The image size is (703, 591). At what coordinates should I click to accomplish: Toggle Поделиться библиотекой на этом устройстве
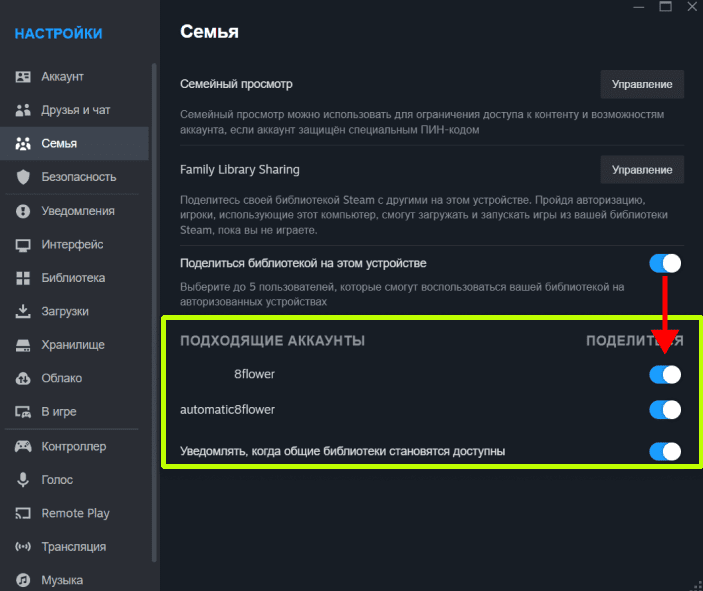(x=665, y=263)
